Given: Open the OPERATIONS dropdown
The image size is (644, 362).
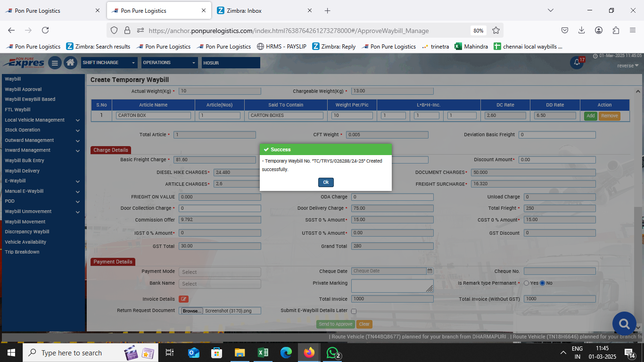Looking at the screenshot, I should point(170,63).
